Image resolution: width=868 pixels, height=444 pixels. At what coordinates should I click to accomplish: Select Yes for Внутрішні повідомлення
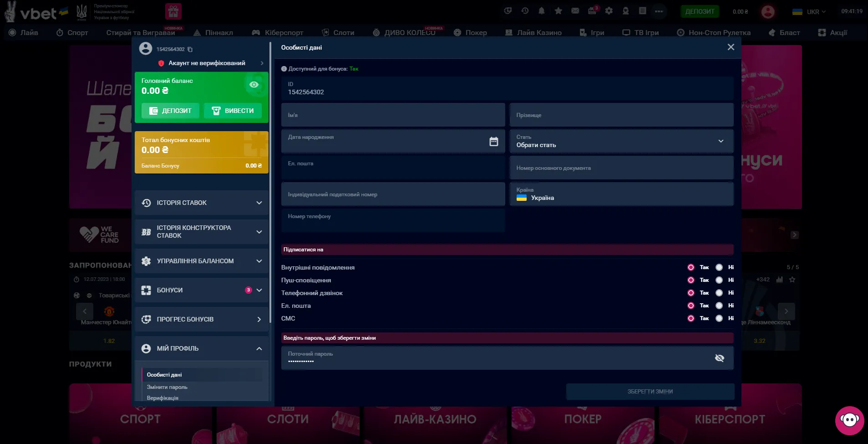691,267
